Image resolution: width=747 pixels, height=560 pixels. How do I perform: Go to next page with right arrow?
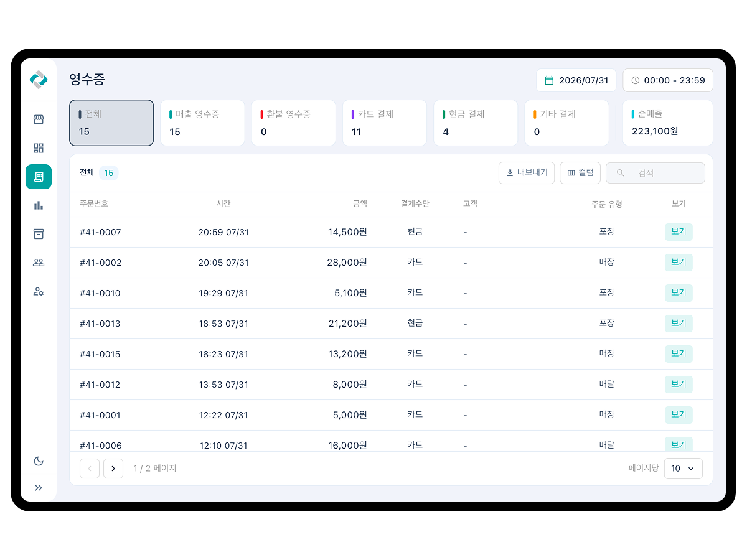pyautogui.click(x=113, y=469)
